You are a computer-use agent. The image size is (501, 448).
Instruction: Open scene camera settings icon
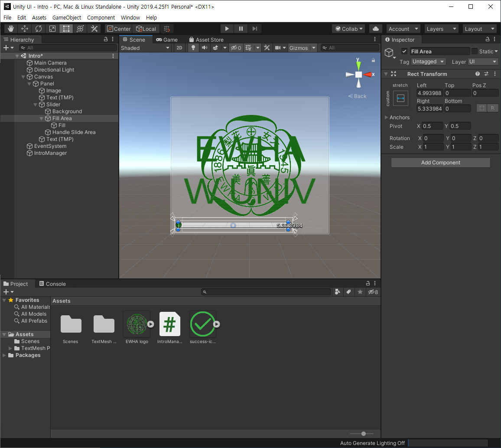(x=278, y=48)
